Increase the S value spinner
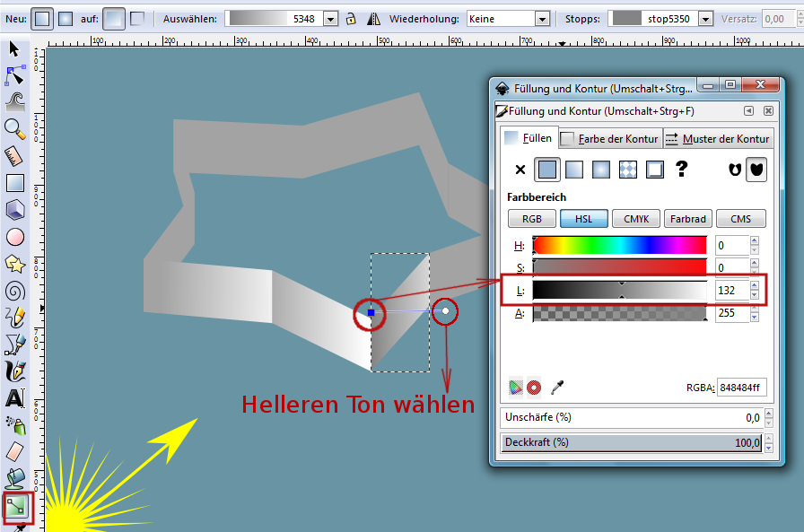The width and height of the screenshot is (804, 532). tap(755, 263)
